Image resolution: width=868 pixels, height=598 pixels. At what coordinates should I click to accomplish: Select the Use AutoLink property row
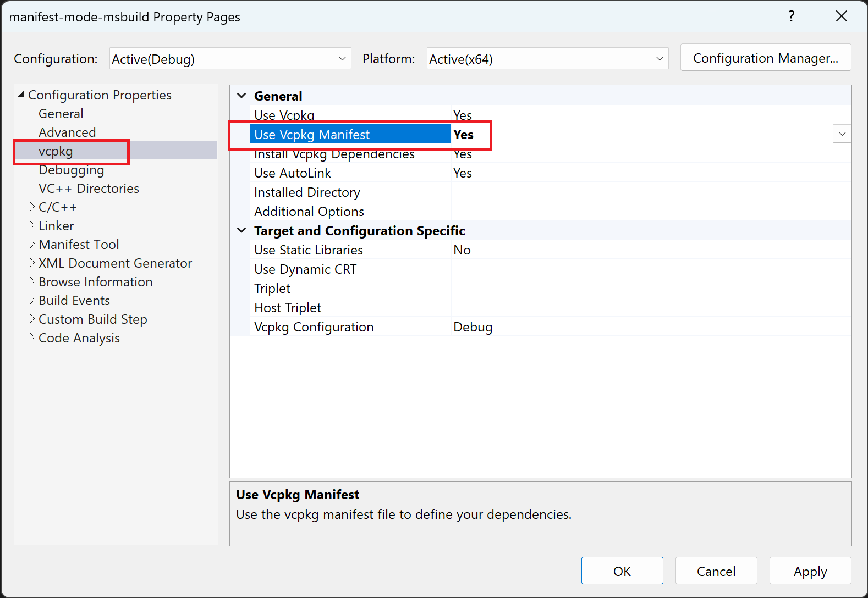pos(293,173)
